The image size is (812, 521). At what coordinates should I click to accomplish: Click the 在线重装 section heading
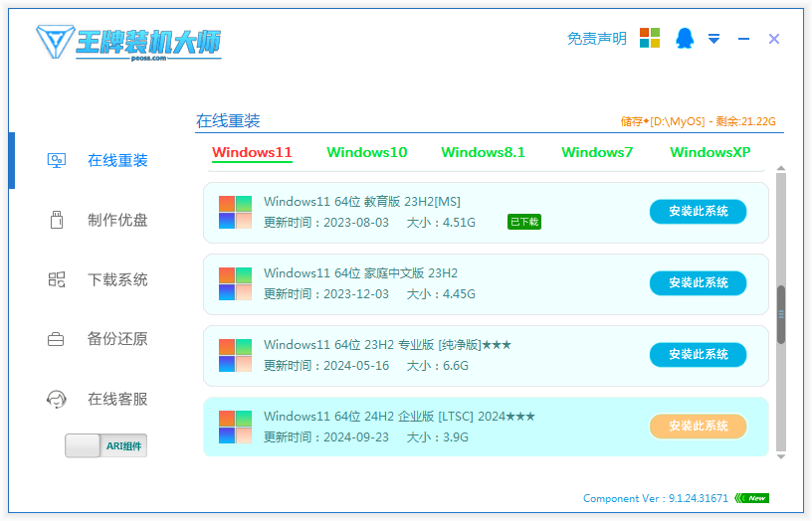(228, 121)
